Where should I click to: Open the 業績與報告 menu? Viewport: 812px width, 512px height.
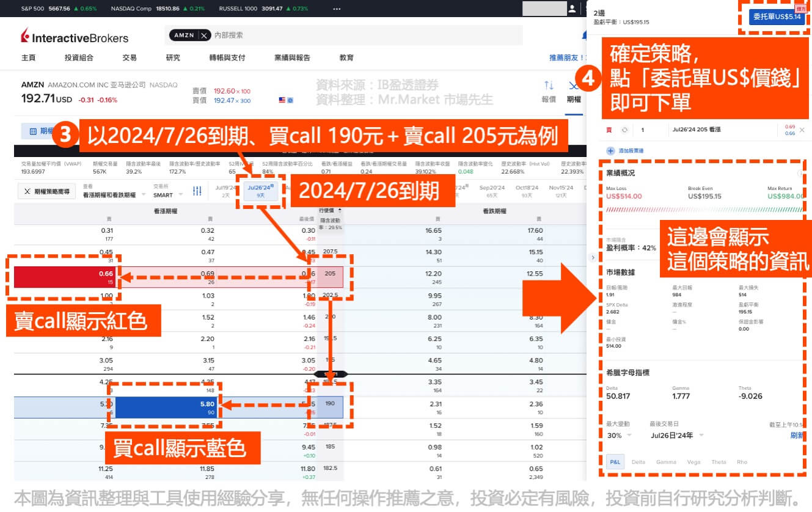point(292,57)
